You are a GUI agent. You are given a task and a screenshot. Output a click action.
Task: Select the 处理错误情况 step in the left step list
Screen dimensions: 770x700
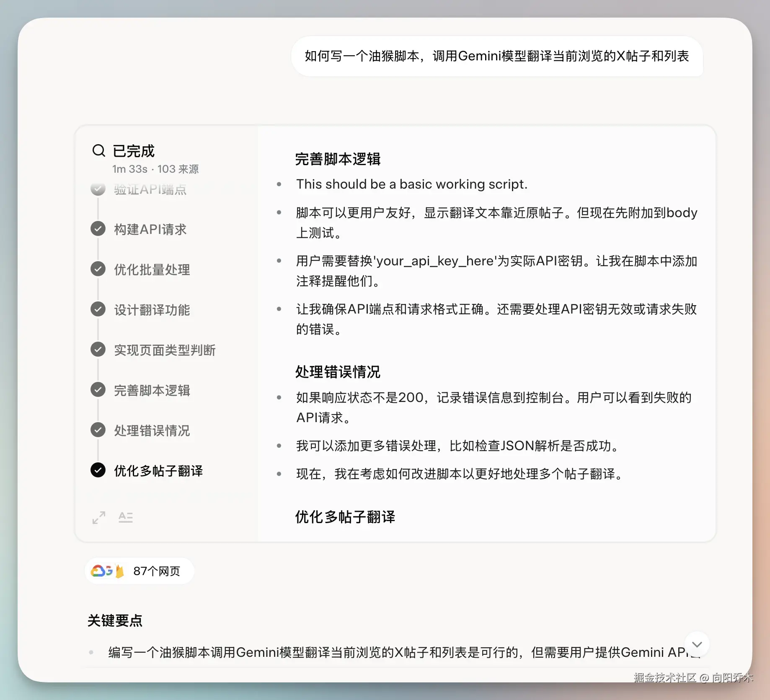point(140,430)
